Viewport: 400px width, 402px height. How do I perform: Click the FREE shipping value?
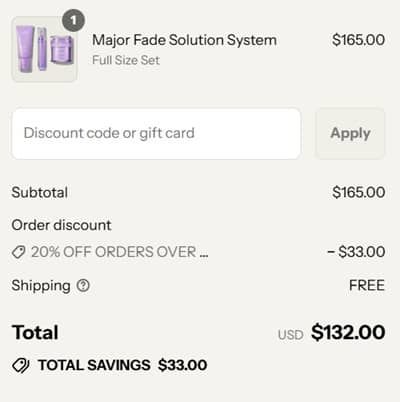click(367, 285)
